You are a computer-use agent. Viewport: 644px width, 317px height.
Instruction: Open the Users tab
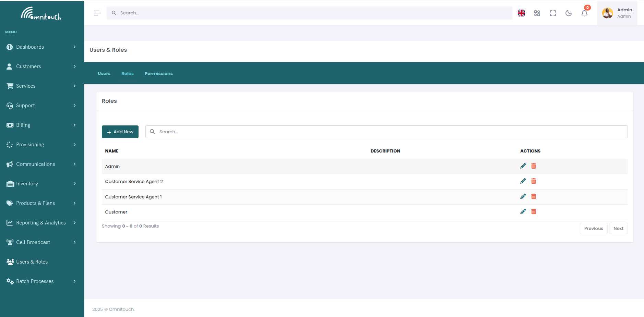[104, 73]
